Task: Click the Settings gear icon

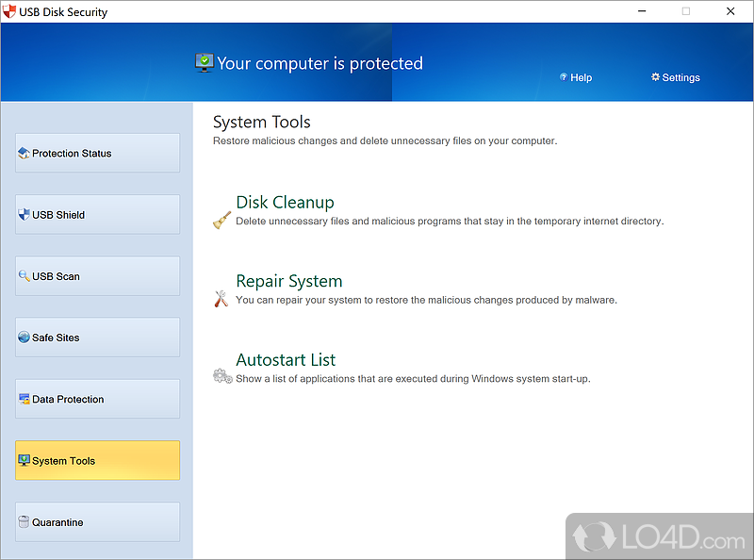Action: 656,77
